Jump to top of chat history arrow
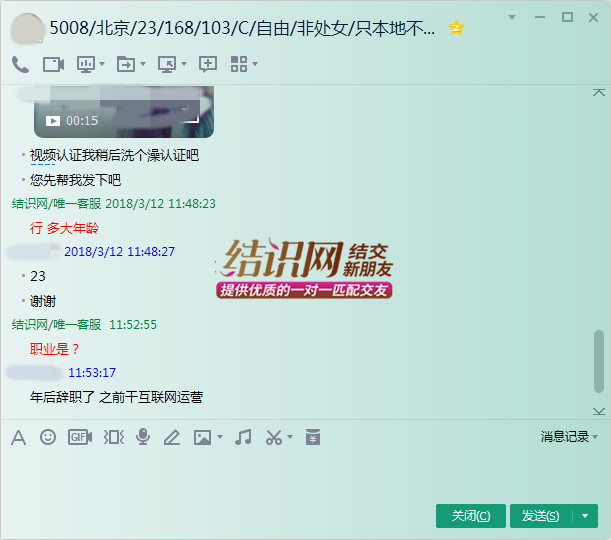 (x=599, y=93)
